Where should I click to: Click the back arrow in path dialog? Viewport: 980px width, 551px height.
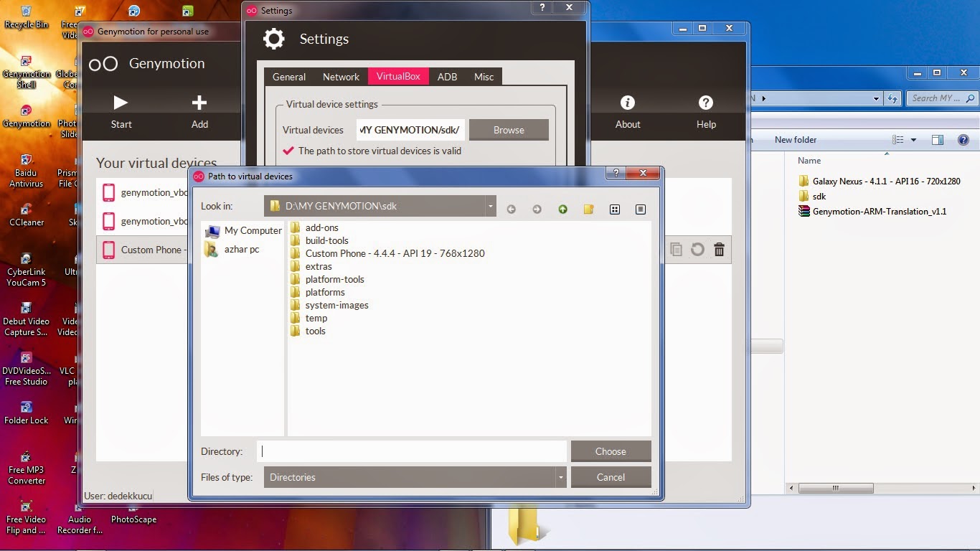[512, 209]
